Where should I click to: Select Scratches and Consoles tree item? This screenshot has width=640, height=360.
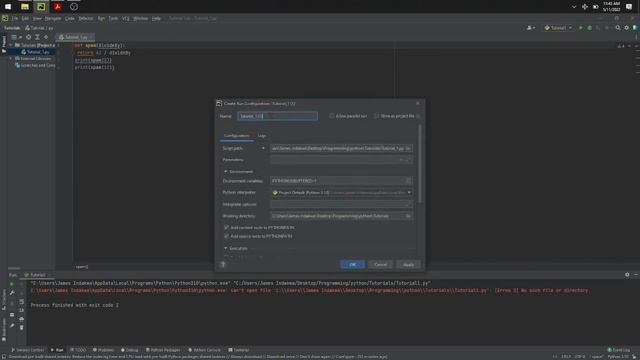35,65
